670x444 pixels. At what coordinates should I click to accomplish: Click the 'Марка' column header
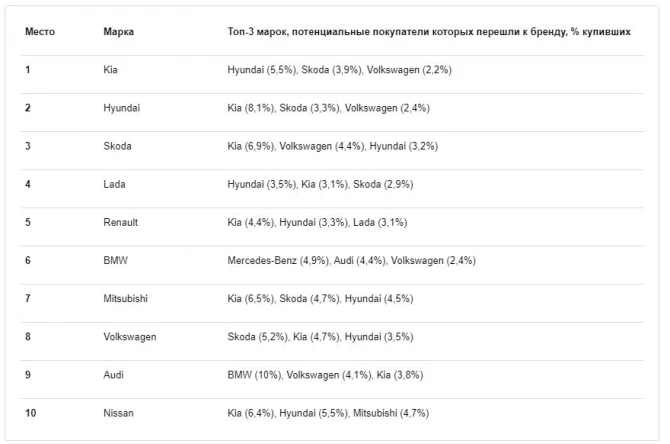point(118,32)
